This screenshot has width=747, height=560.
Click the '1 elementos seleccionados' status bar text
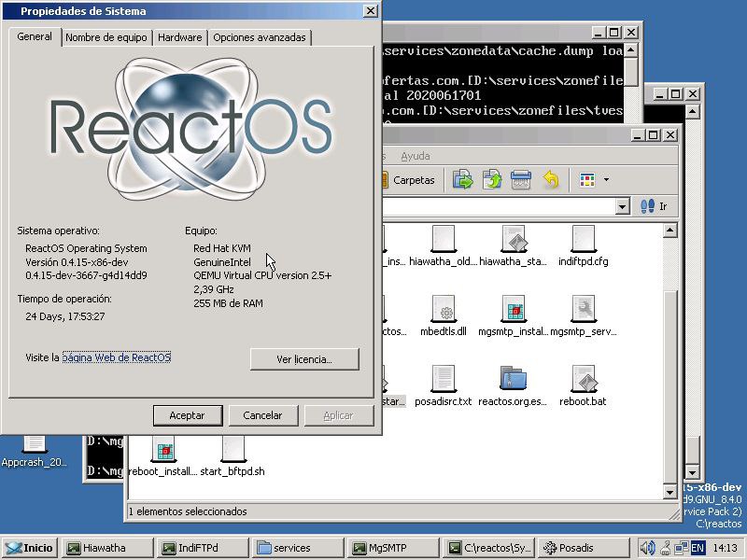(x=188, y=511)
